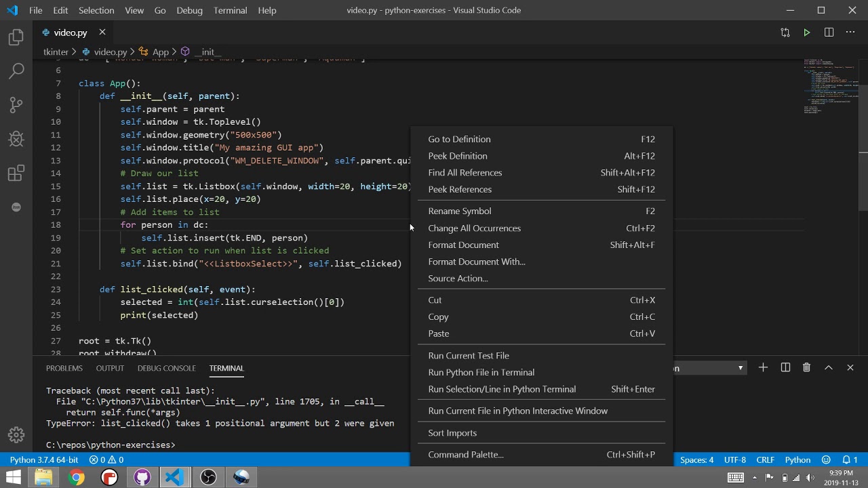Maximize panel size with up chevron
The width and height of the screenshot is (868, 488).
pos(828,367)
